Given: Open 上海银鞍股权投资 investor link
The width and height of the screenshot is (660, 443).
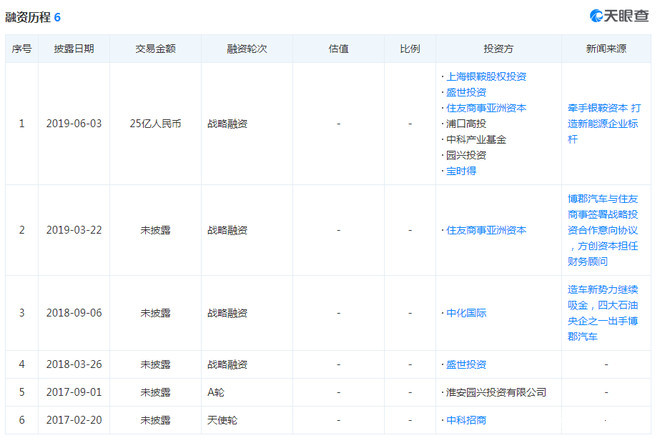Looking at the screenshot, I should click(x=486, y=77).
